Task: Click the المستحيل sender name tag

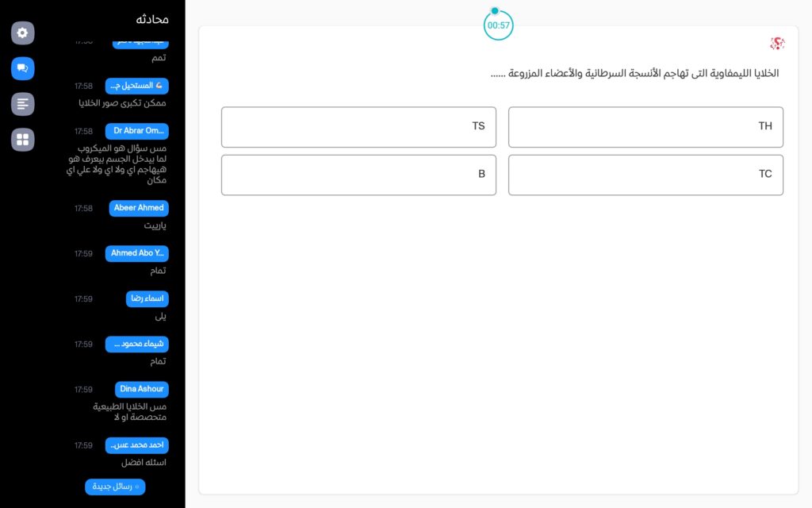Action: pyautogui.click(x=137, y=86)
